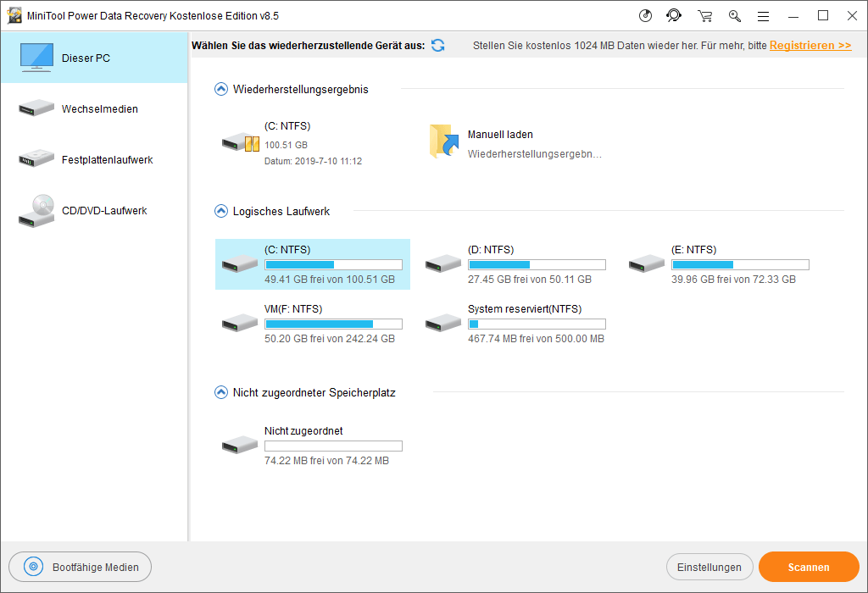Click text '50.20 GB frei von 242.24 GB'
The height and width of the screenshot is (593, 868).
[x=330, y=339]
